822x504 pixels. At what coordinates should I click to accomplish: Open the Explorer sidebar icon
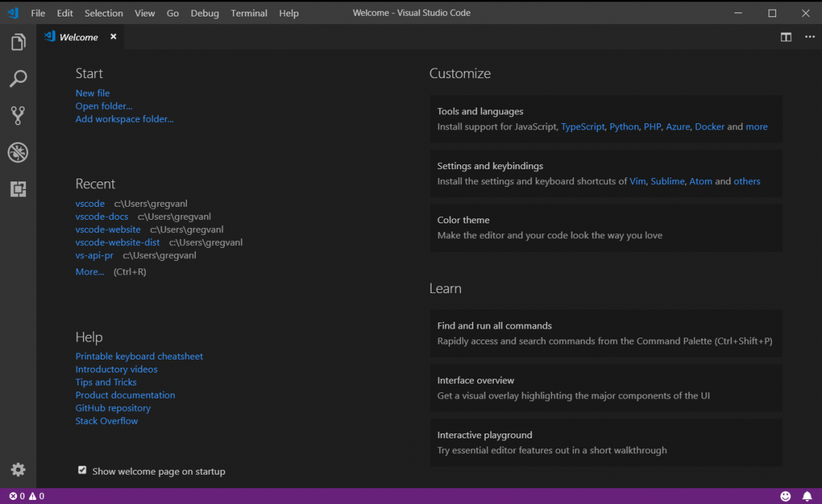(x=18, y=42)
